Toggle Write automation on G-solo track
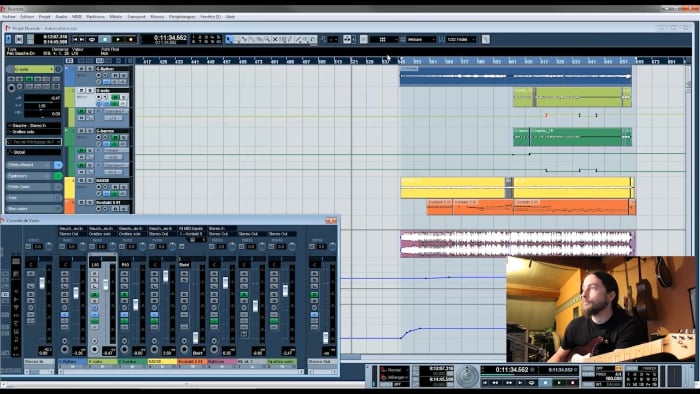The image size is (700, 394). (123, 97)
